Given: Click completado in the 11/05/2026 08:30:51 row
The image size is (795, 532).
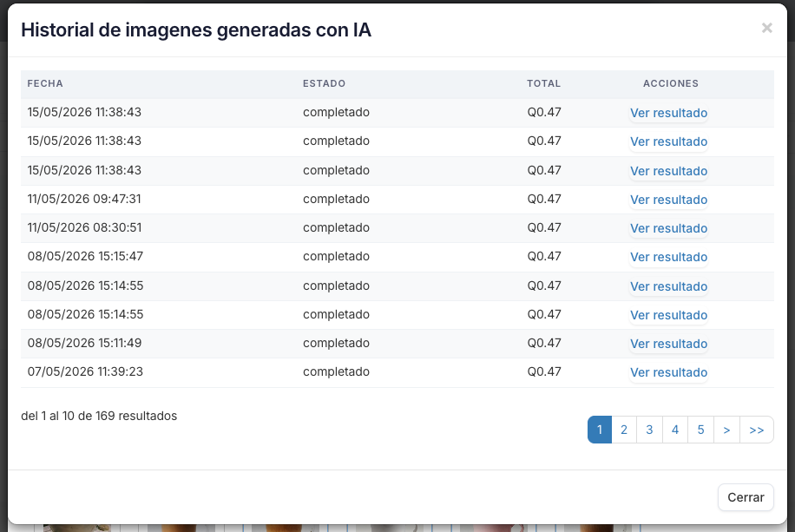Looking at the screenshot, I should click(336, 227).
